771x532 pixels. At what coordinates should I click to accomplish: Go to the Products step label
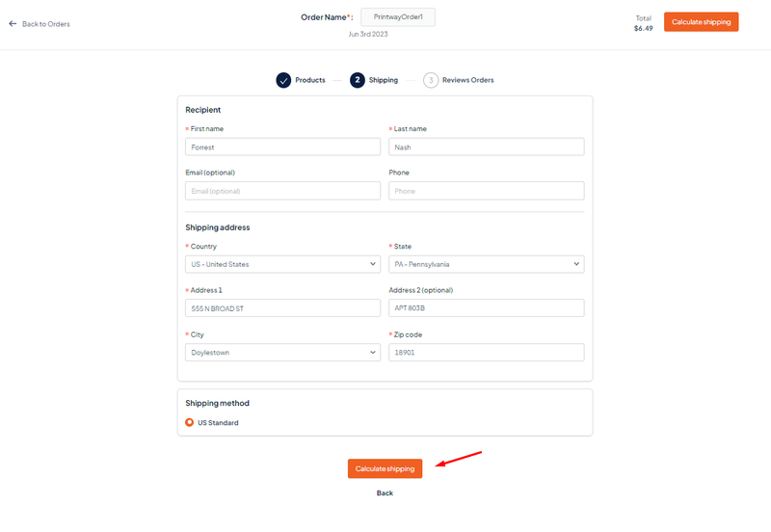pos(310,80)
